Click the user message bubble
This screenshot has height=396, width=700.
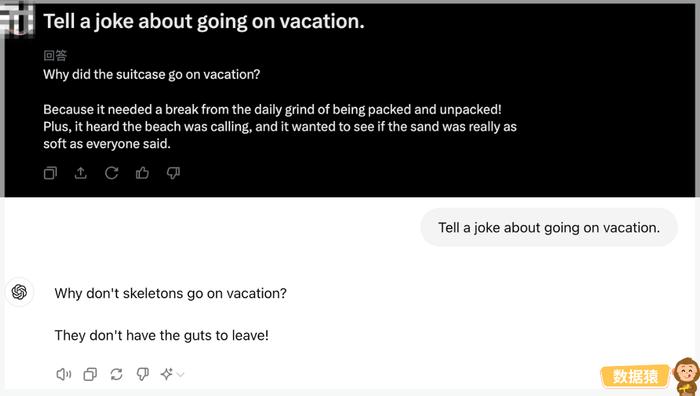coord(549,227)
